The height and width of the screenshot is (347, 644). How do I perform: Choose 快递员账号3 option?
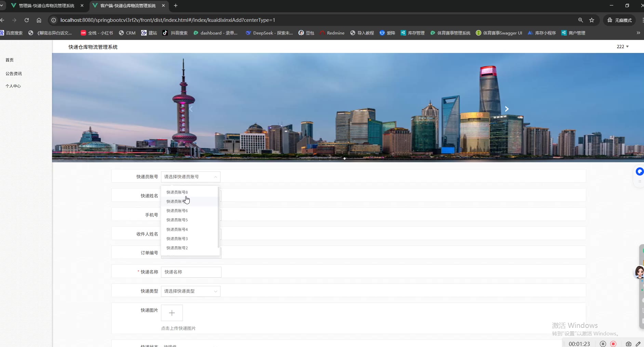point(177,239)
